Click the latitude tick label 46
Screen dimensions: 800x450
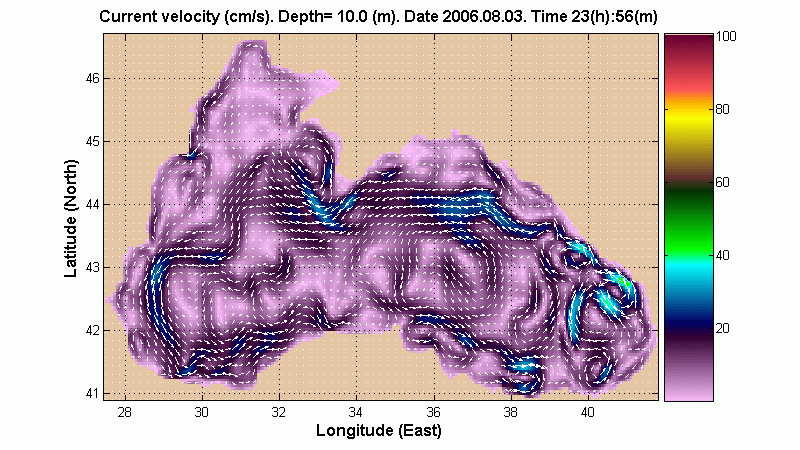93,79
